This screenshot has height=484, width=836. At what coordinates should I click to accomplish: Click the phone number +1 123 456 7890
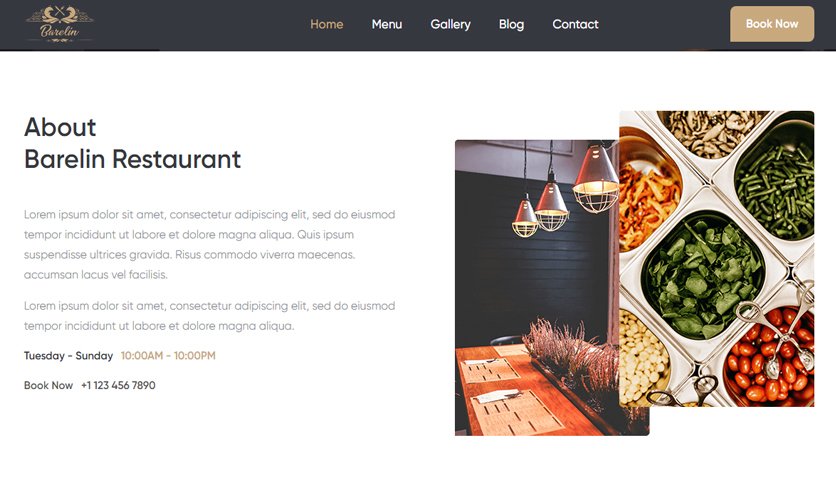point(118,385)
